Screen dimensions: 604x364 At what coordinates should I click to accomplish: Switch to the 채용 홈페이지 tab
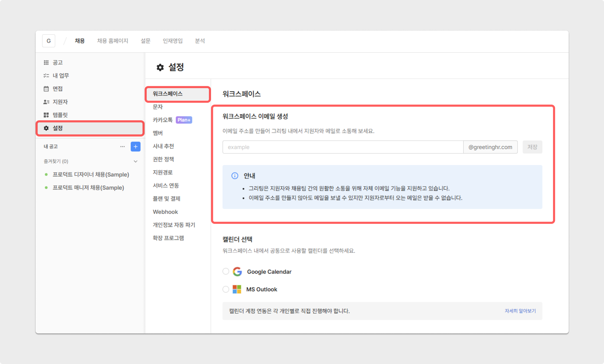113,41
